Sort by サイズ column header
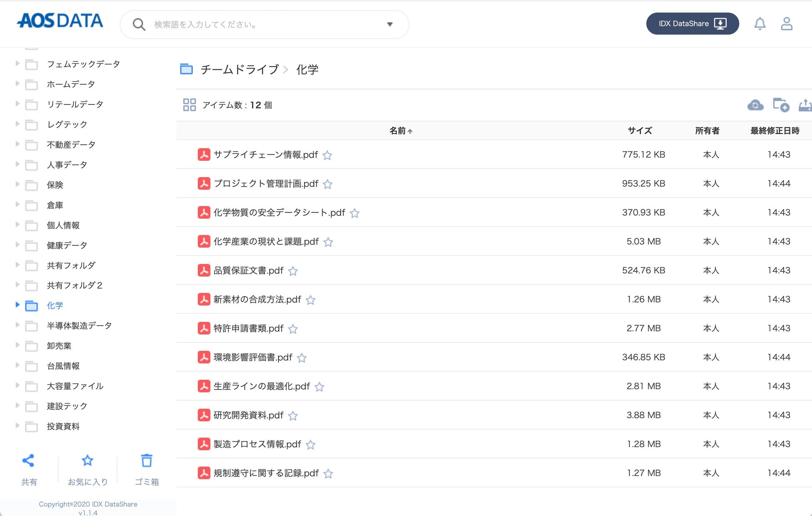The height and width of the screenshot is (516, 812). pos(640,131)
